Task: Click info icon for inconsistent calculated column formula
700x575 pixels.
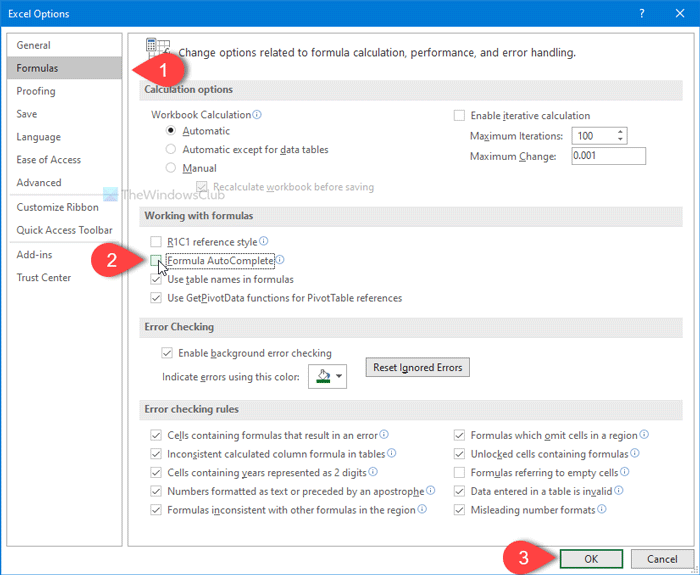Action: [392, 453]
